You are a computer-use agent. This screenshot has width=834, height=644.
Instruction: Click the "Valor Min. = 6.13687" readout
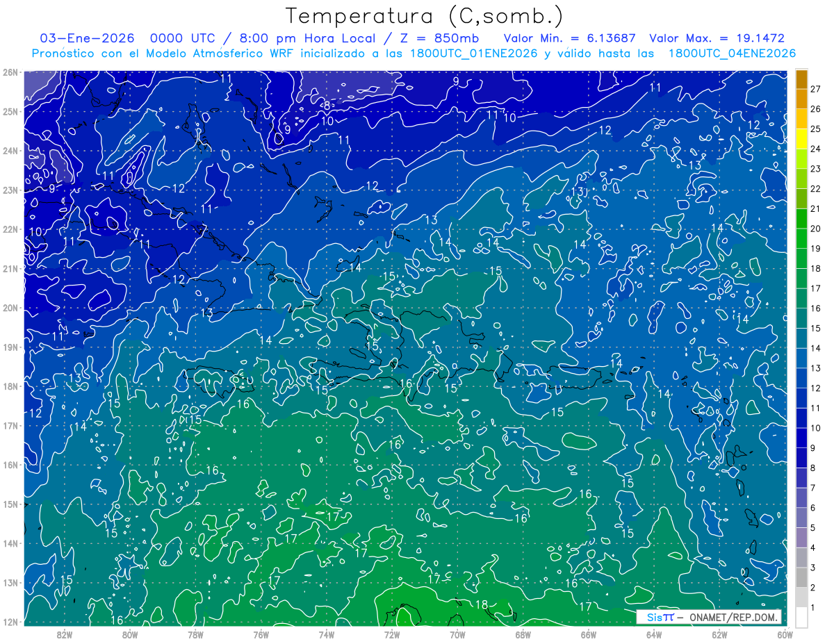[569, 38]
